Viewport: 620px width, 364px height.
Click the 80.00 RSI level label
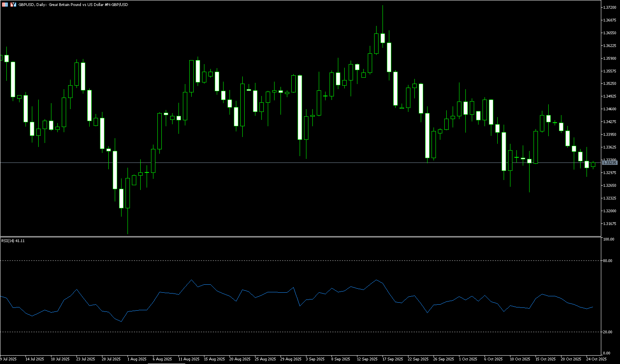tap(608, 261)
